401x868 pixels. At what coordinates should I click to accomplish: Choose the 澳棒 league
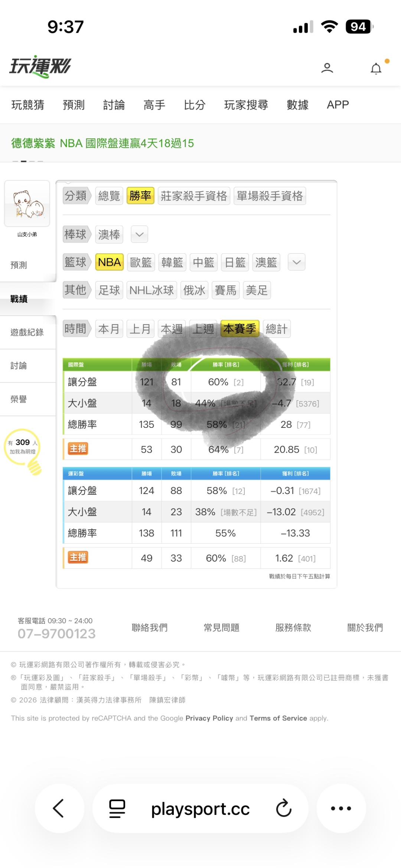(109, 234)
